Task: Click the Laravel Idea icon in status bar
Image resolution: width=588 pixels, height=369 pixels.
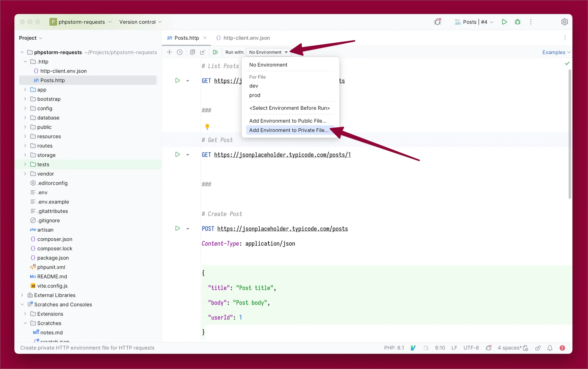Action: [x=413, y=348]
